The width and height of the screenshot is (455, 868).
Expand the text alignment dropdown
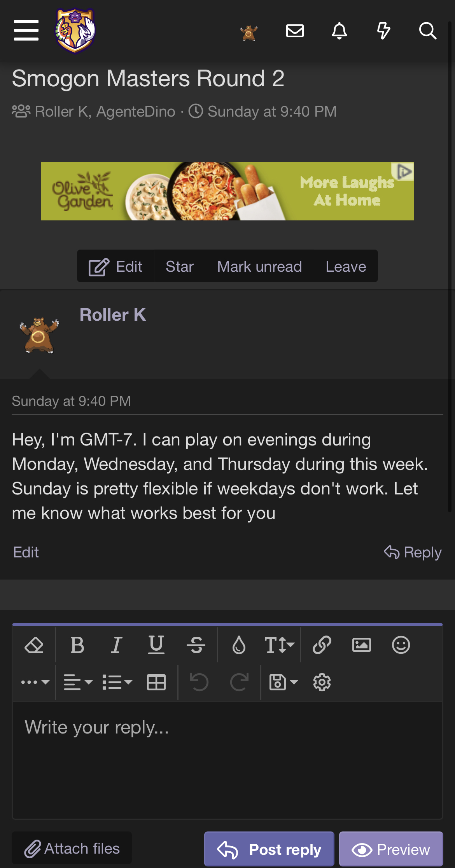pyautogui.click(x=78, y=682)
